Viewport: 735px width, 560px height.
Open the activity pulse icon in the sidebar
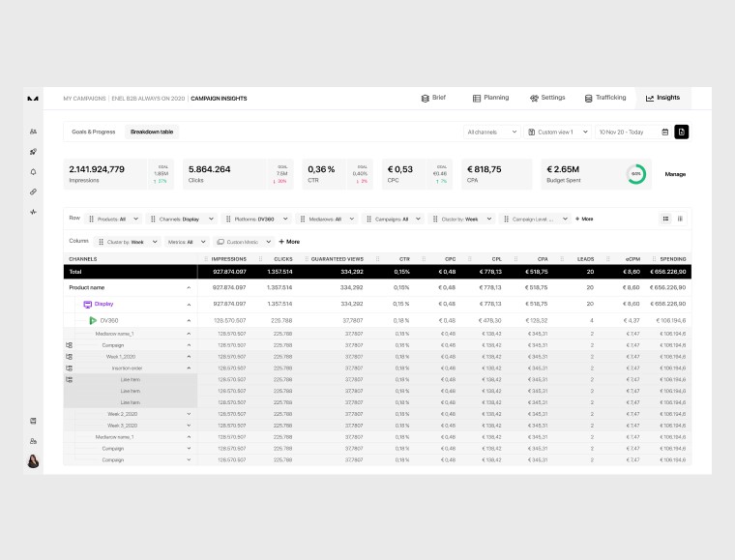tap(33, 212)
